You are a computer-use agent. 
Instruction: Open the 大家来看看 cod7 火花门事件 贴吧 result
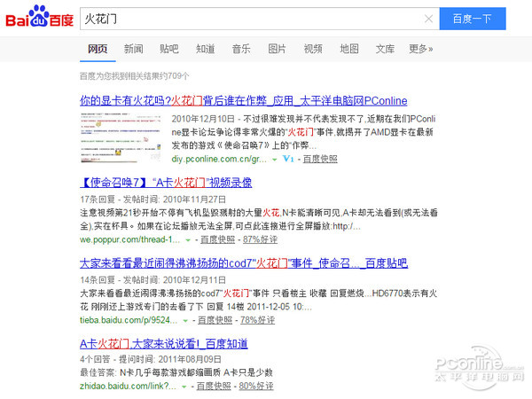tap(244, 263)
